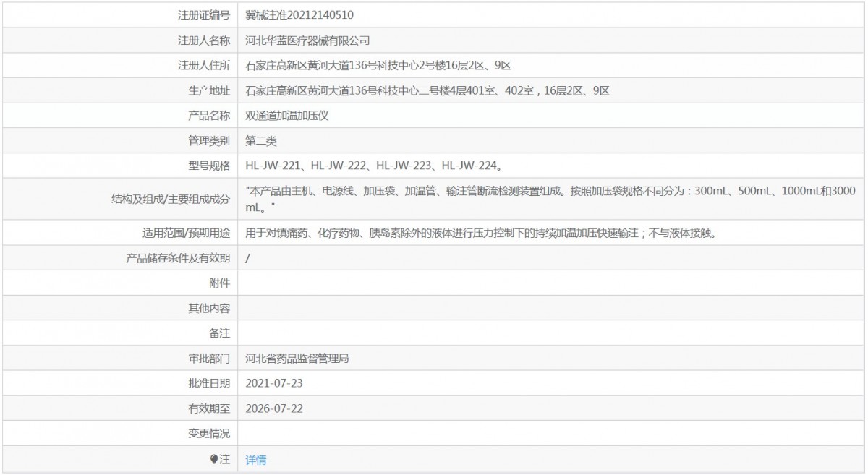Click the 审批部门 label
The height and width of the screenshot is (475, 868).
209,358
